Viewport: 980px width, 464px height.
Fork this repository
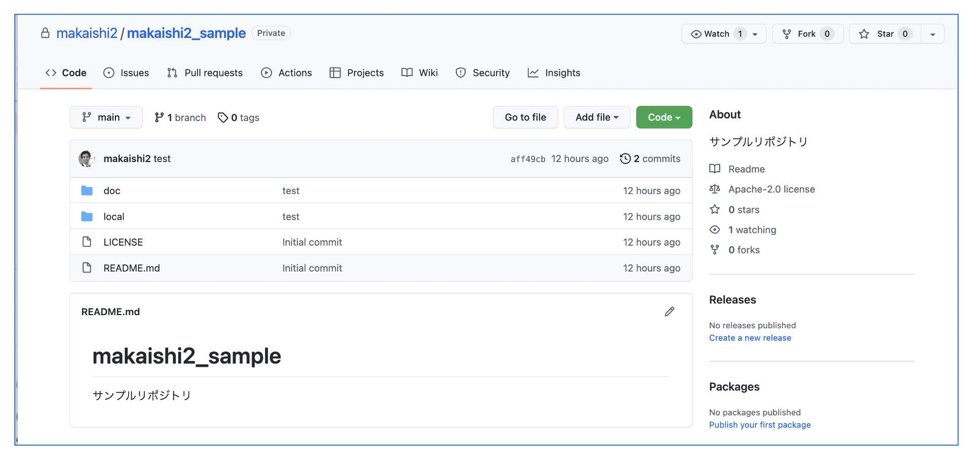[807, 34]
